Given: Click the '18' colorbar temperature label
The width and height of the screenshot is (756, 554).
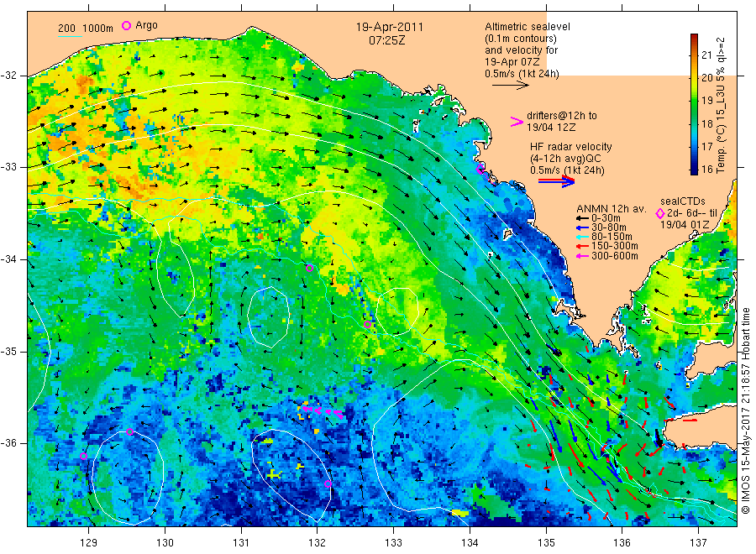Looking at the screenshot, I should coord(706,123).
